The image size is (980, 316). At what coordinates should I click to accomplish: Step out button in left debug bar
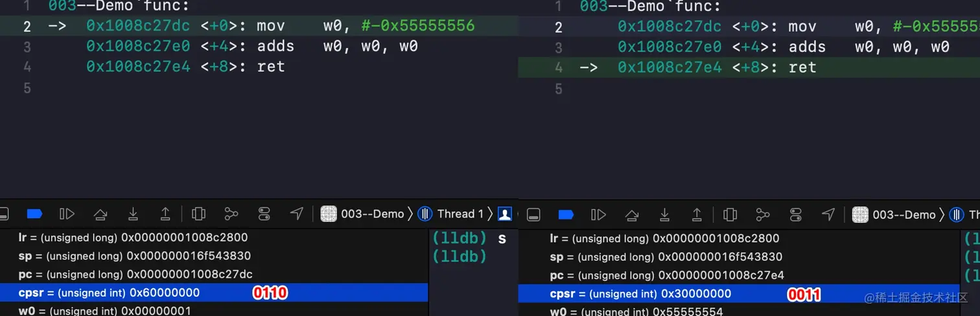[165, 214]
